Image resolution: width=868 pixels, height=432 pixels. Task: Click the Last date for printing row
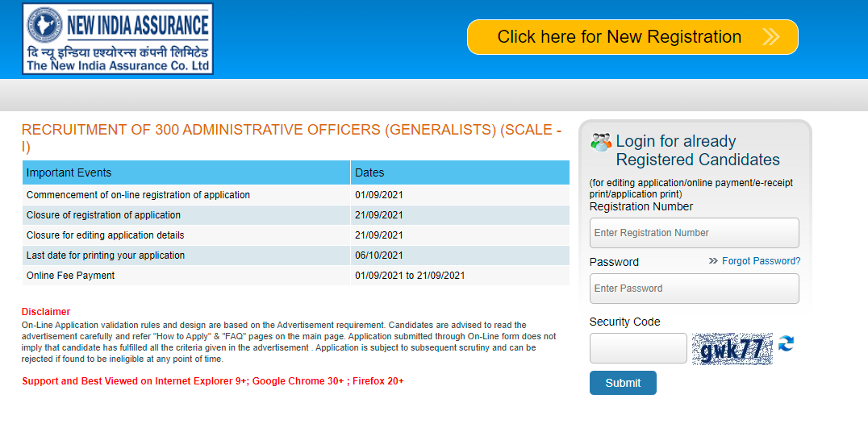tap(295, 255)
